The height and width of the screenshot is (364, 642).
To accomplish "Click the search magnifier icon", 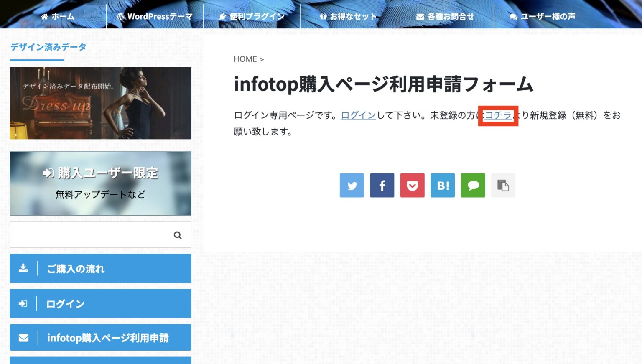I will pyautogui.click(x=178, y=234).
